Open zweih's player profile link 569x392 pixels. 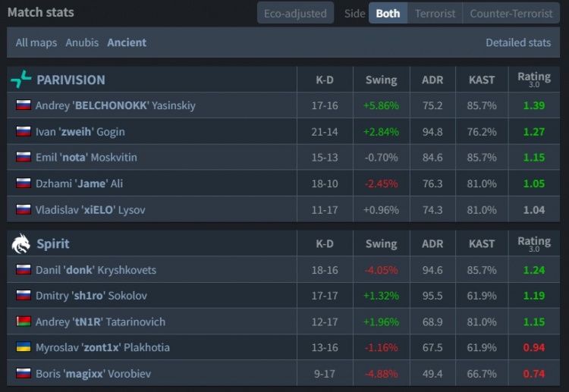click(x=80, y=132)
